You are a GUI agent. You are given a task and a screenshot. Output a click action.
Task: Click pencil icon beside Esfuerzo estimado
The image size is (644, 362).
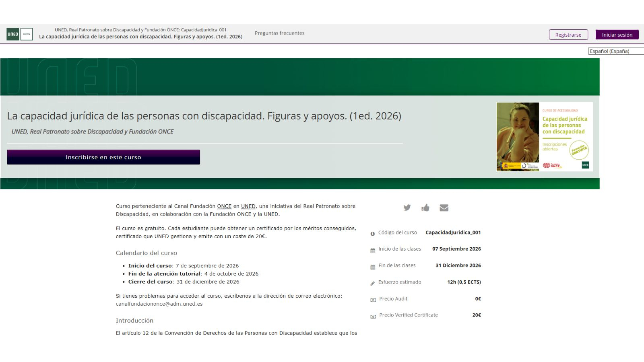tap(373, 283)
